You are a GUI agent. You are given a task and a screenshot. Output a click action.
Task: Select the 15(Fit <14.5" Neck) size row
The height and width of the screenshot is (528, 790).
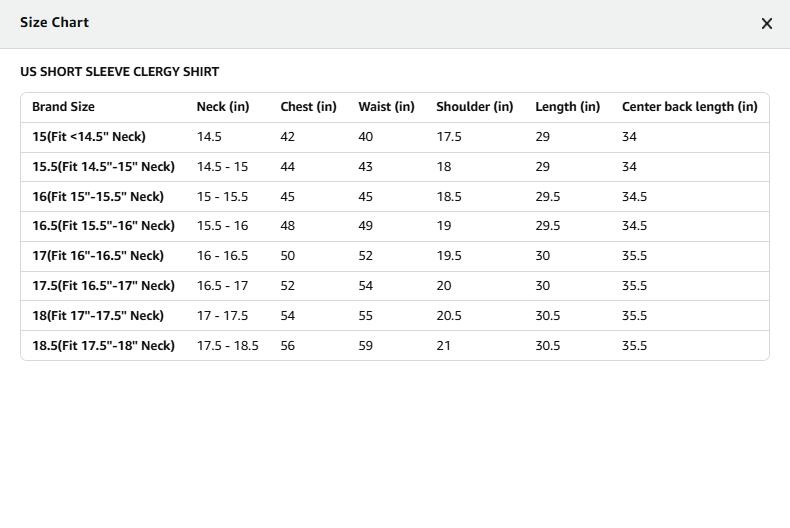pos(88,137)
